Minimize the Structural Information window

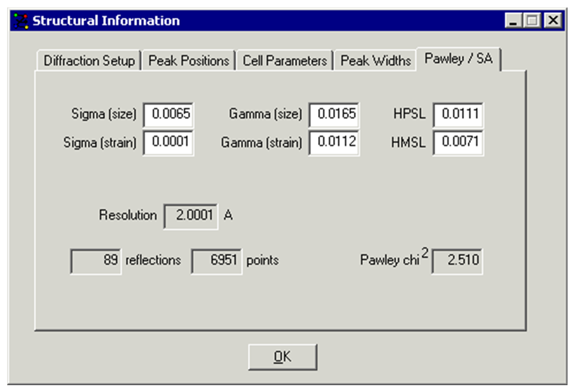click(513, 21)
